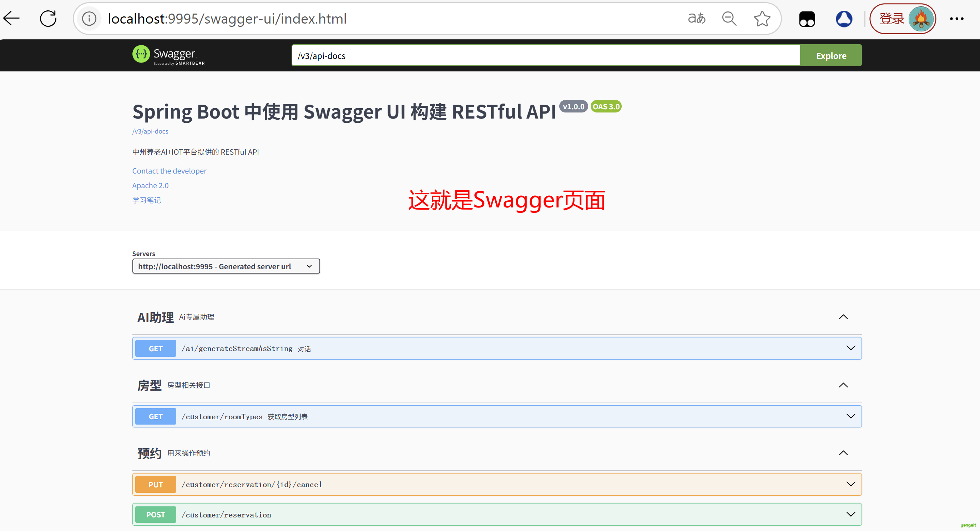Click POST badge of /customer/reservation
The height and width of the screenshot is (531, 980).
click(156, 515)
